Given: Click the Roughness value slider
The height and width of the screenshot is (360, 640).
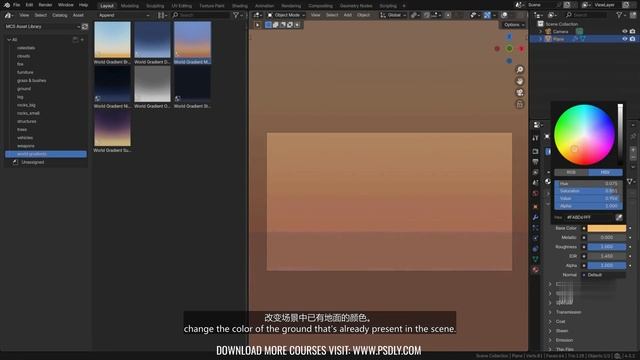Looking at the screenshot, I should click(607, 247).
